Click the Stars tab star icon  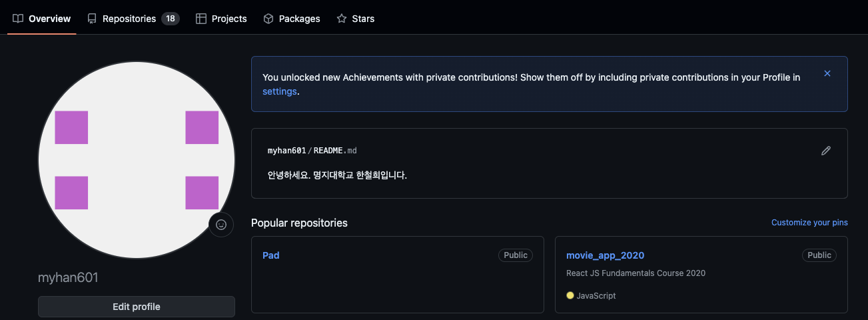pos(342,19)
